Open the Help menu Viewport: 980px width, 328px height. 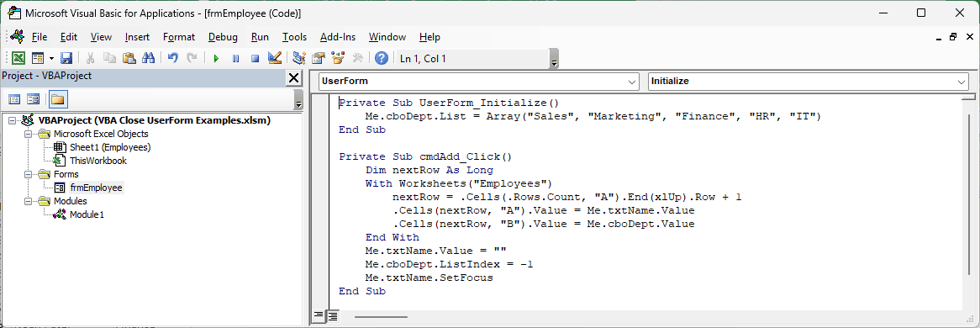[430, 37]
